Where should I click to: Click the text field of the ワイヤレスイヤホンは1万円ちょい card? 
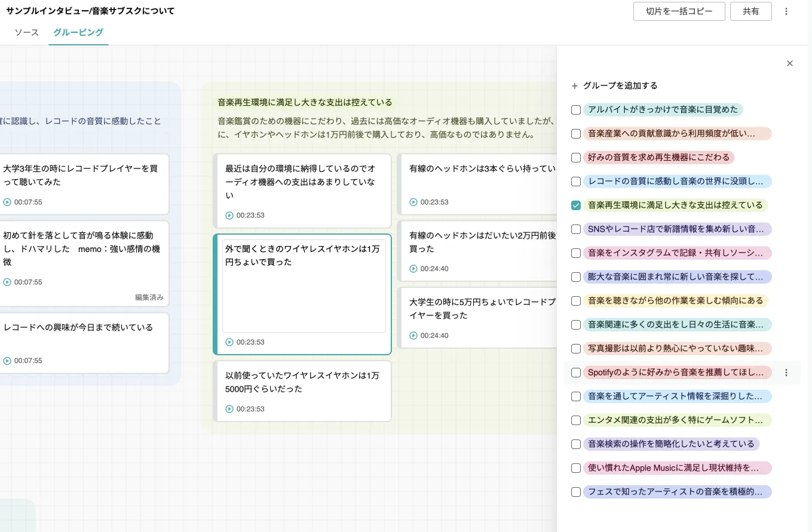(x=304, y=286)
